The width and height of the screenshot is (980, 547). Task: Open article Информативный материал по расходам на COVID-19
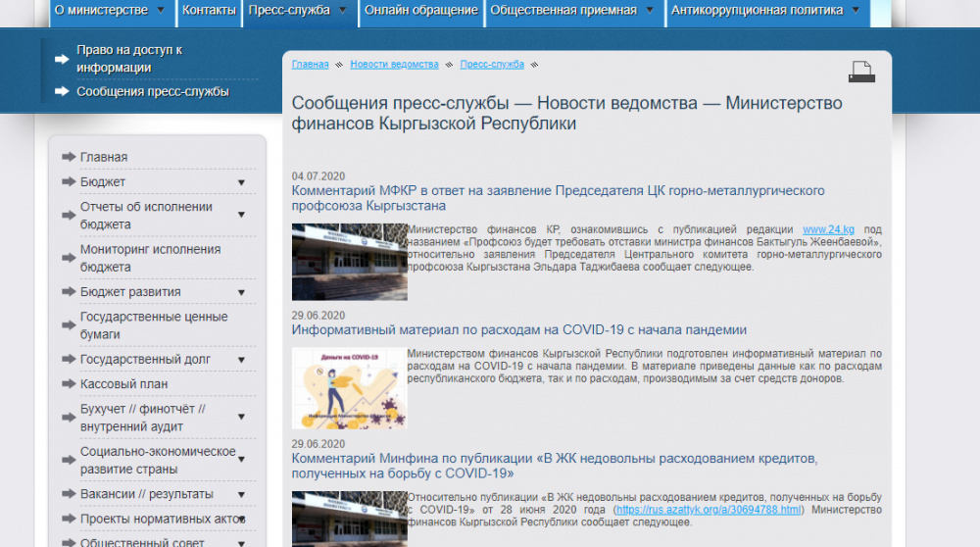click(x=518, y=329)
